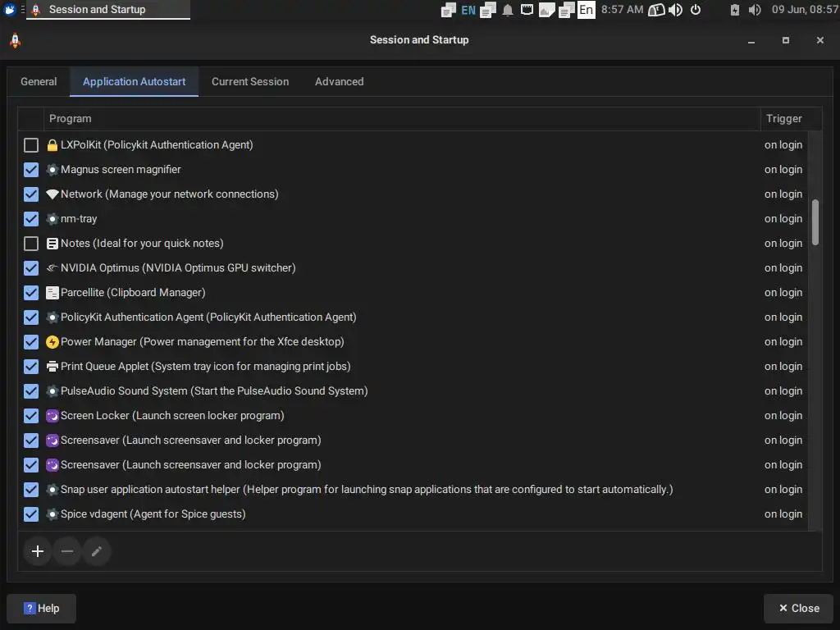
Task: Open notification bell in top panel
Action: click(x=507, y=10)
